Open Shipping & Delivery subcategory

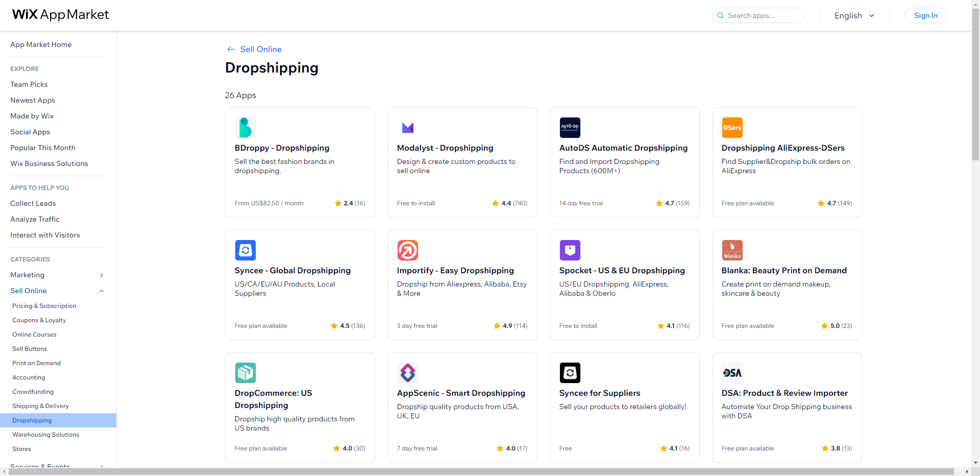(x=40, y=406)
